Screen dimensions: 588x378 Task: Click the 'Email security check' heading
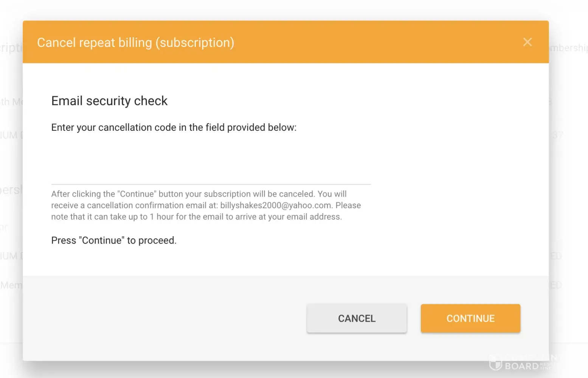[x=109, y=101]
